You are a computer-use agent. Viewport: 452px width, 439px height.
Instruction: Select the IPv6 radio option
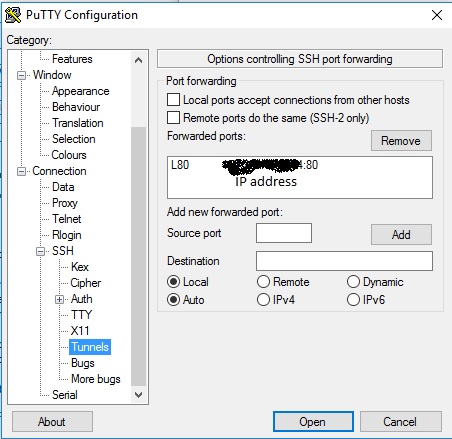pyautogui.click(x=353, y=300)
